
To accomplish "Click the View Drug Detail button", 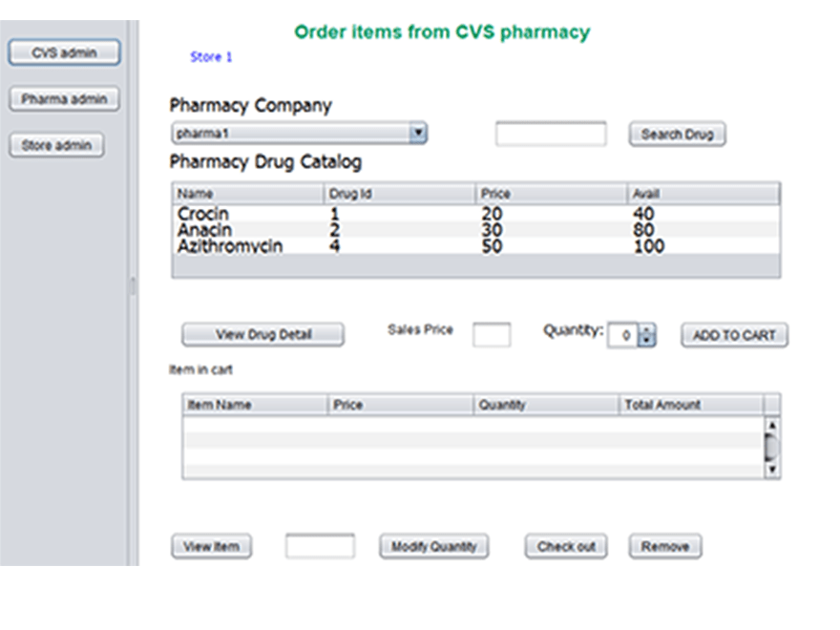I will tap(262, 334).
